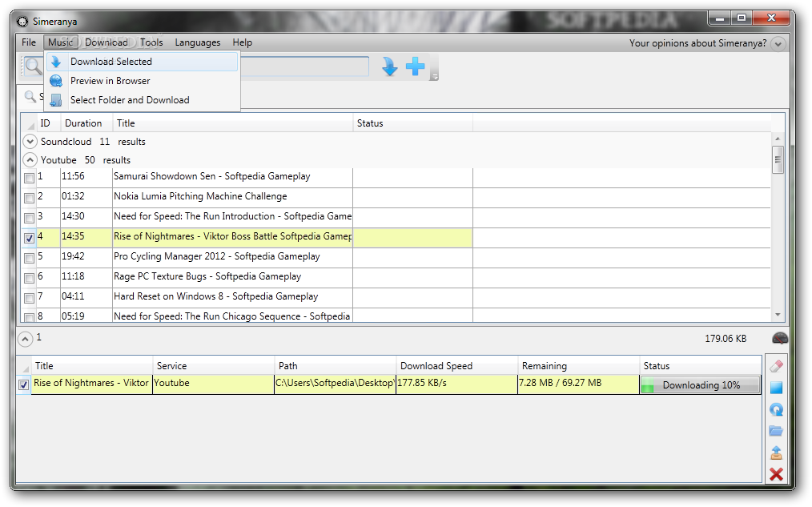Click the results scrollbar up arrow

tap(778, 139)
